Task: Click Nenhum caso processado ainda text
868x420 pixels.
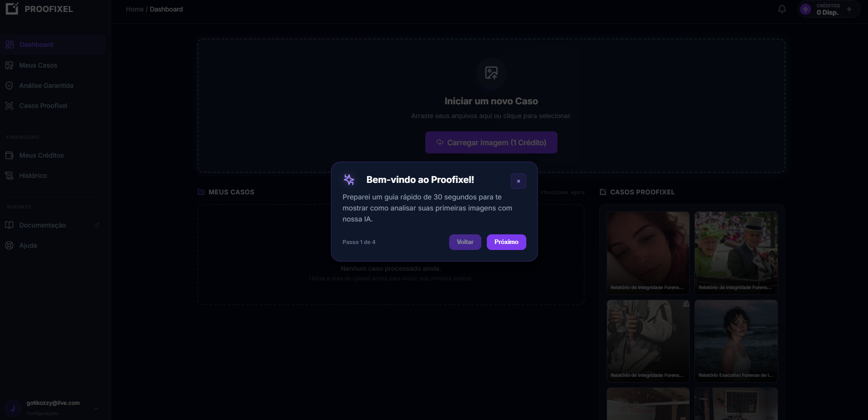Action: [391, 268]
